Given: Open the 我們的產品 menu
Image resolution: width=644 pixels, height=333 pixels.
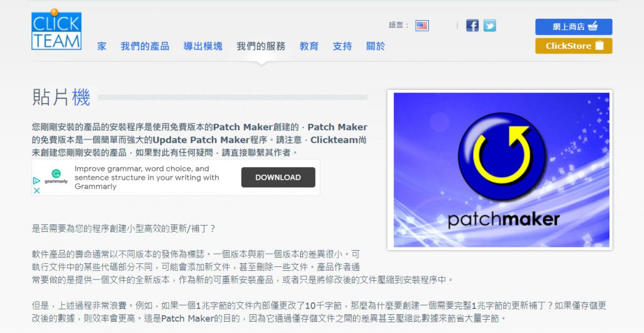Looking at the screenshot, I should tap(145, 46).
